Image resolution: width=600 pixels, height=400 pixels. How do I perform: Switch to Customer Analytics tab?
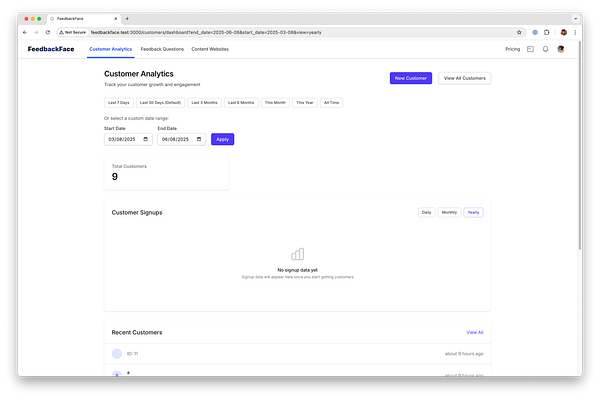tap(111, 49)
